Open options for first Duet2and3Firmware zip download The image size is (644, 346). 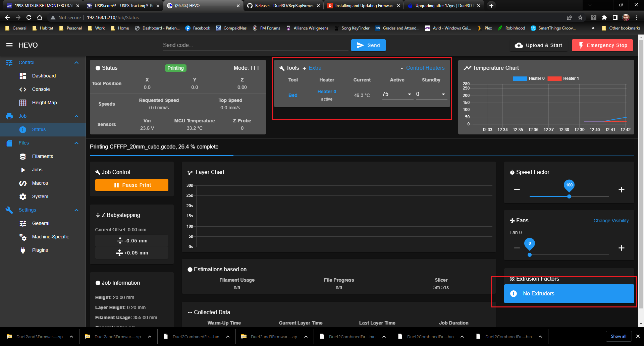(x=71, y=337)
